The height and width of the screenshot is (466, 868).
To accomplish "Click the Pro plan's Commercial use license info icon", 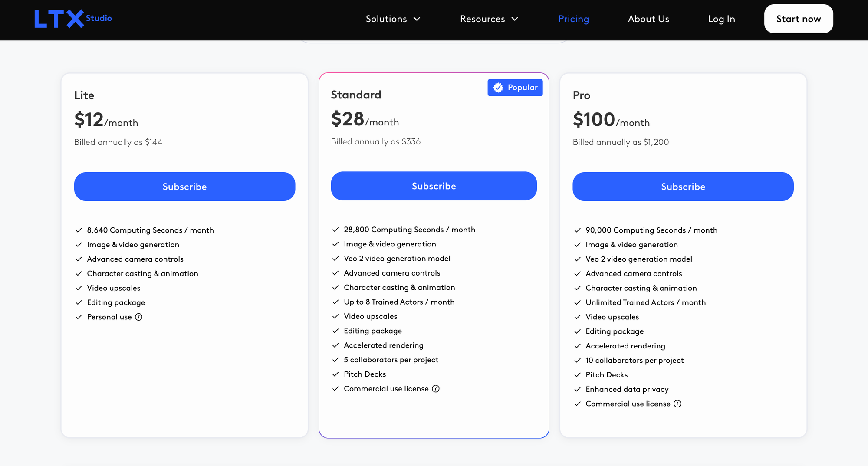I will point(677,404).
